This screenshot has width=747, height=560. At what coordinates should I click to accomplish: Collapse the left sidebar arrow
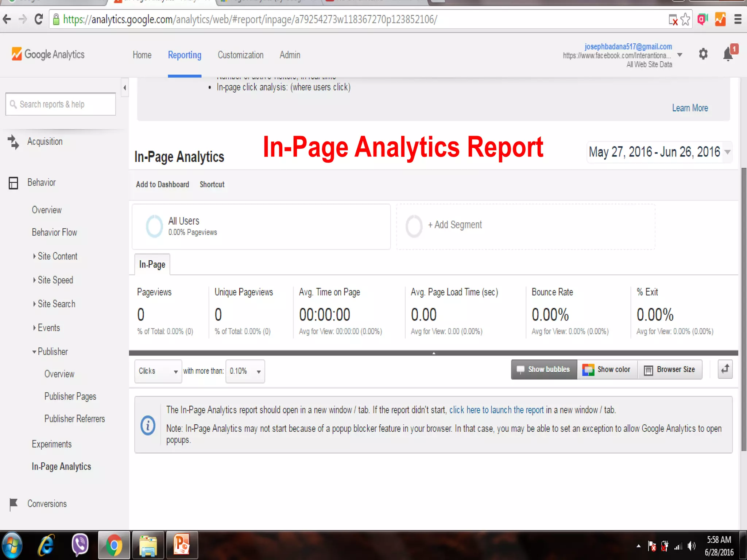click(x=125, y=87)
